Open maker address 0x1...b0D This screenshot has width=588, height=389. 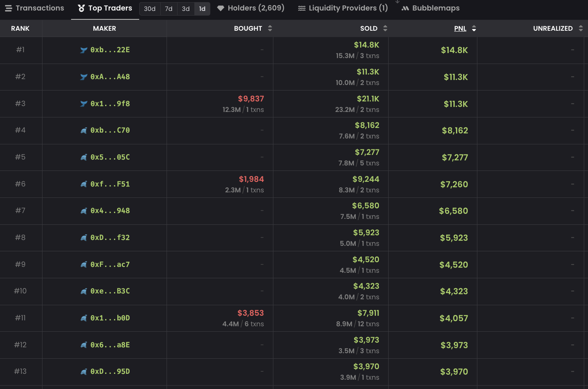[x=110, y=318]
